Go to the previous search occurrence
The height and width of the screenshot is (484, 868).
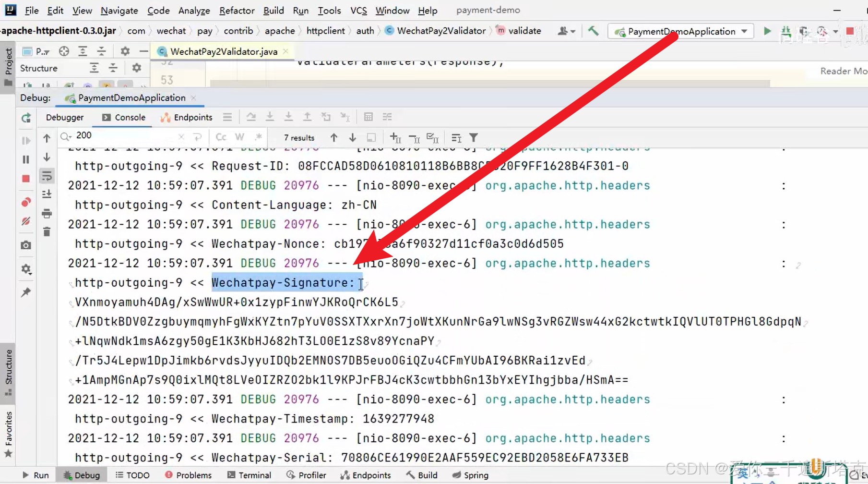click(334, 138)
